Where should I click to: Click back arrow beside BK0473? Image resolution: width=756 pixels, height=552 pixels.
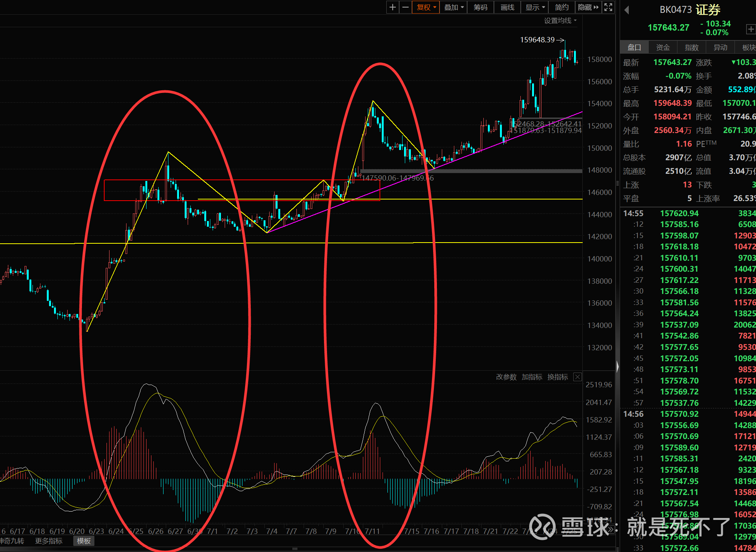click(627, 10)
